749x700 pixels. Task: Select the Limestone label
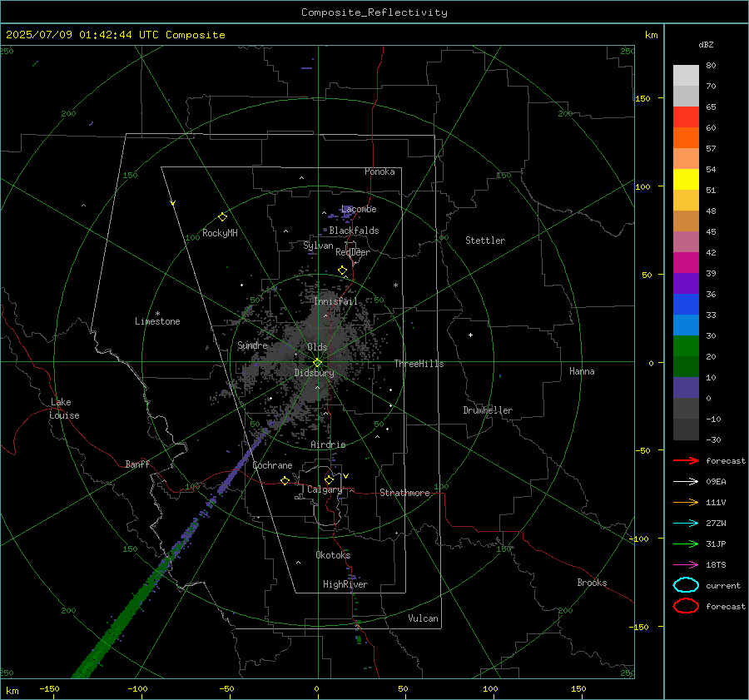[157, 321]
